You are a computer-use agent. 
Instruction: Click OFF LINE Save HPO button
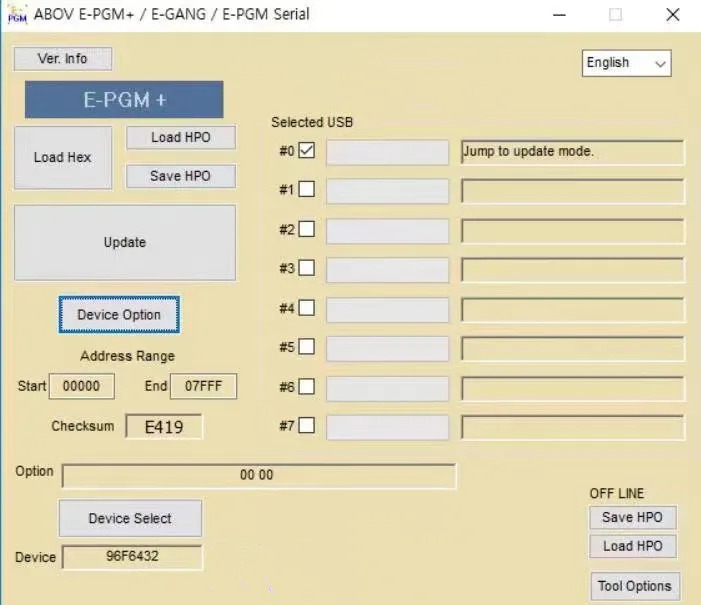click(633, 517)
